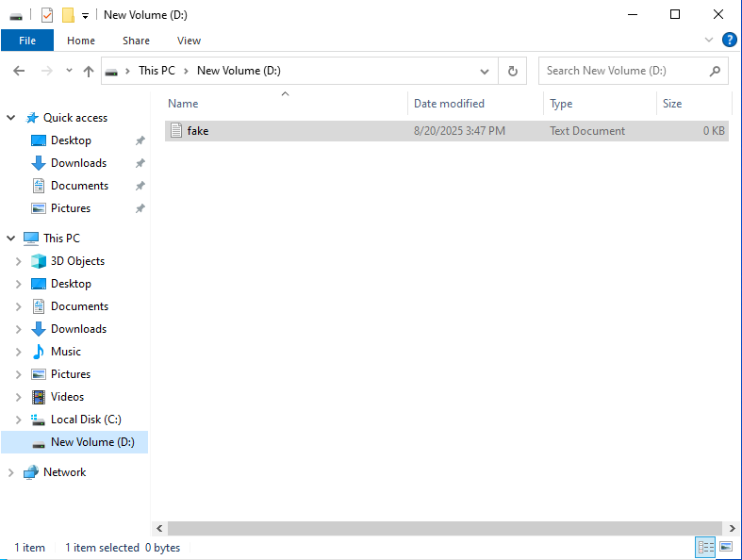The width and height of the screenshot is (742, 560).
Task: Open pinned Downloads under Quick access
Action: pos(78,163)
